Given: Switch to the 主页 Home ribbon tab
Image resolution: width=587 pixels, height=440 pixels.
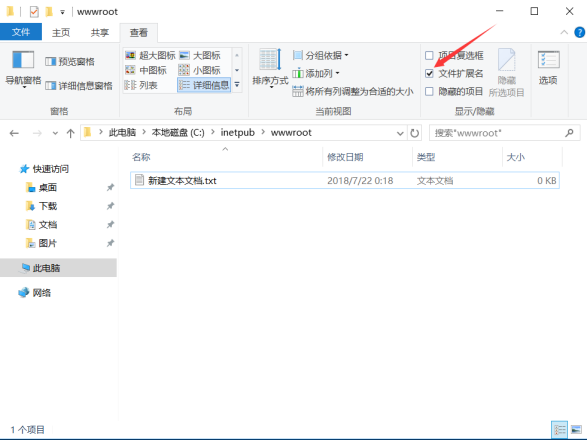Looking at the screenshot, I should point(61,33).
